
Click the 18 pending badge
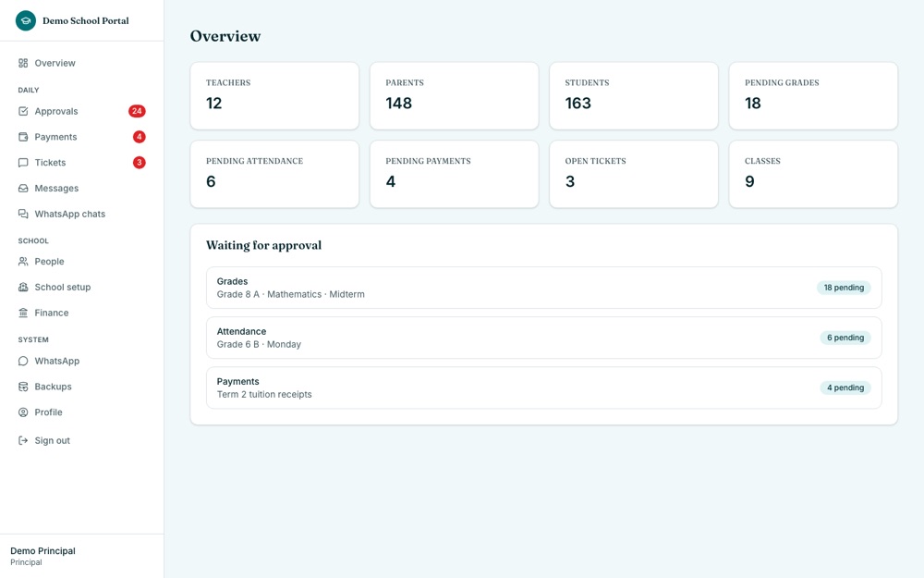coord(844,288)
